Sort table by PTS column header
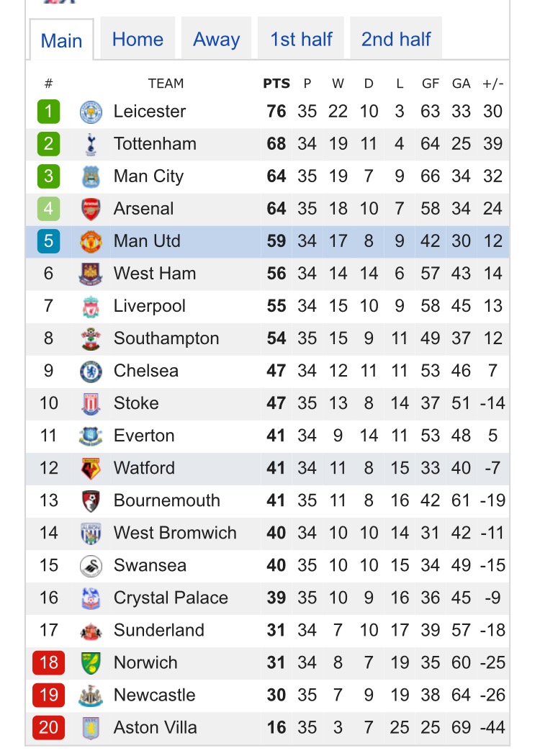The image size is (540, 756). 276,84
